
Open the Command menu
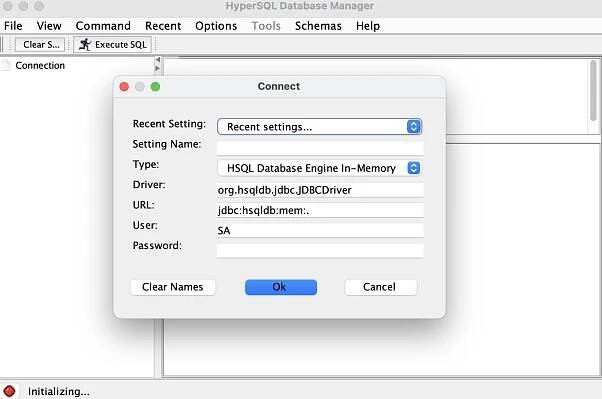[103, 26]
